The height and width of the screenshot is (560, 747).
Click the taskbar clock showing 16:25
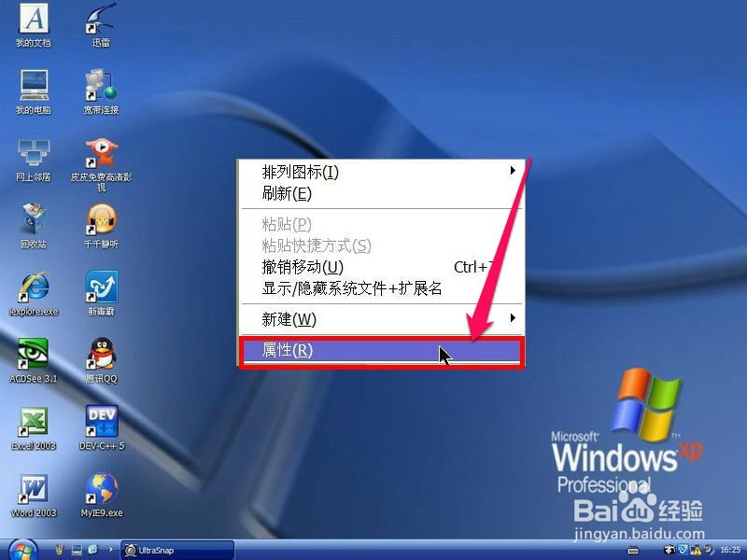click(730, 550)
